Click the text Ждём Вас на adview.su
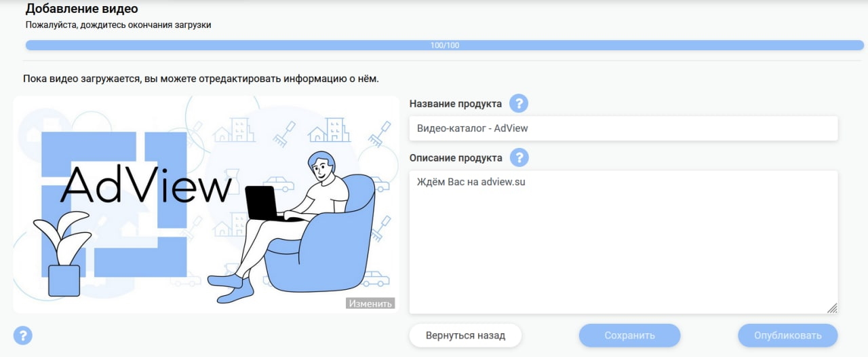Image resolution: width=868 pixels, height=357 pixels. click(471, 183)
